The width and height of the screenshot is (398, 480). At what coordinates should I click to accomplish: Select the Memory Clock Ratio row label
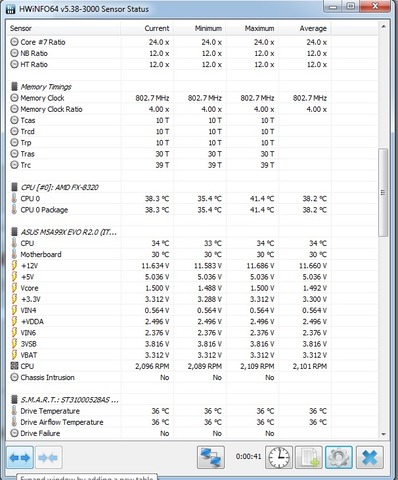pyautogui.click(x=51, y=109)
